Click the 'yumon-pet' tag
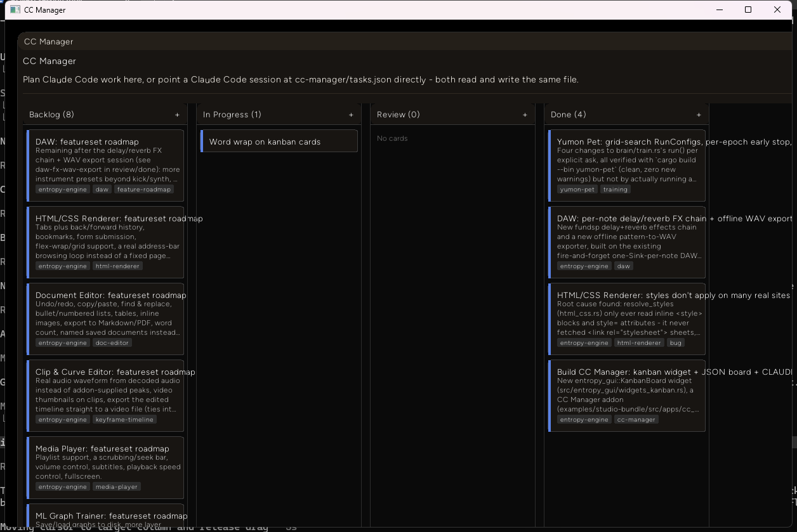This screenshot has width=797, height=532. 577,190
